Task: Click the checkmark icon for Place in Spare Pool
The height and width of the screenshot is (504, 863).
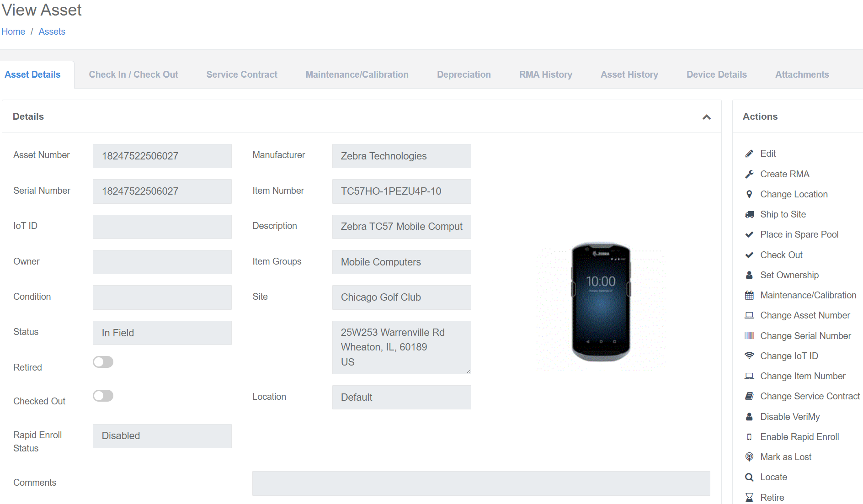Action: (749, 234)
